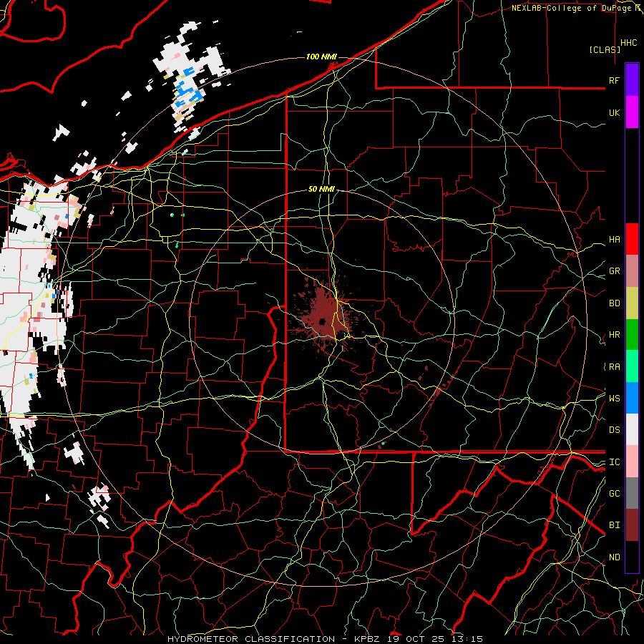This screenshot has width=644, height=644.
Task: Click the HA red legend swatch
Action: (632, 239)
